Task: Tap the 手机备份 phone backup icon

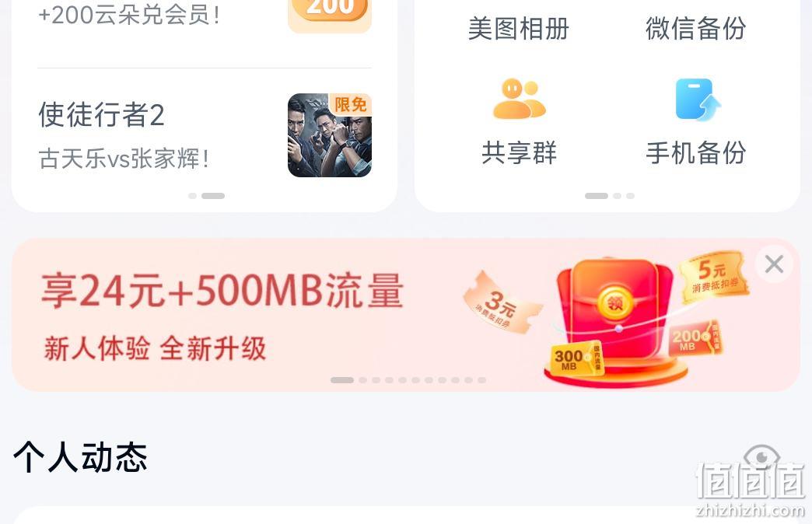Action: (x=697, y=100)
